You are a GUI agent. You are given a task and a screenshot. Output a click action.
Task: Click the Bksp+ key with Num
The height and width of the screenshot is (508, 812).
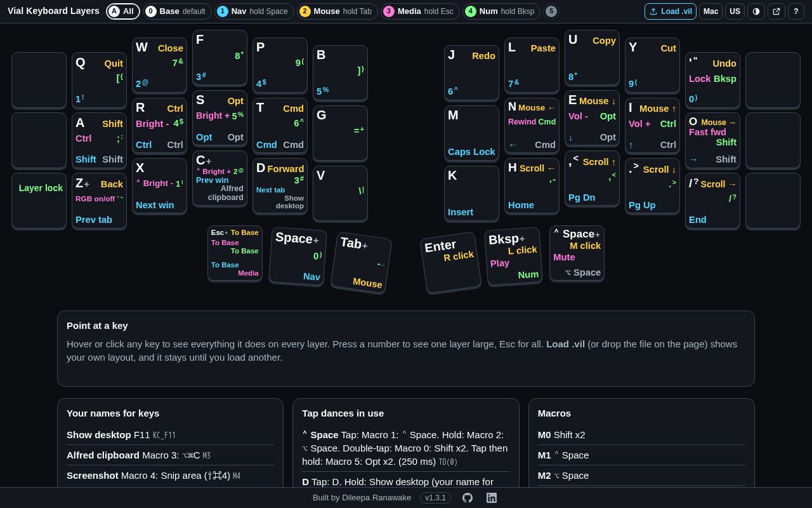click(513, 256)
